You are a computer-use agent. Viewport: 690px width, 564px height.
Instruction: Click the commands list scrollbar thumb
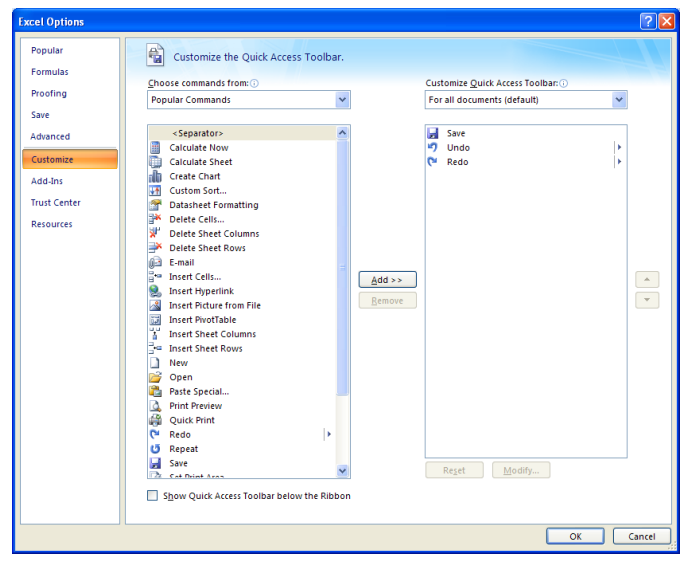(x=342, y=267)
